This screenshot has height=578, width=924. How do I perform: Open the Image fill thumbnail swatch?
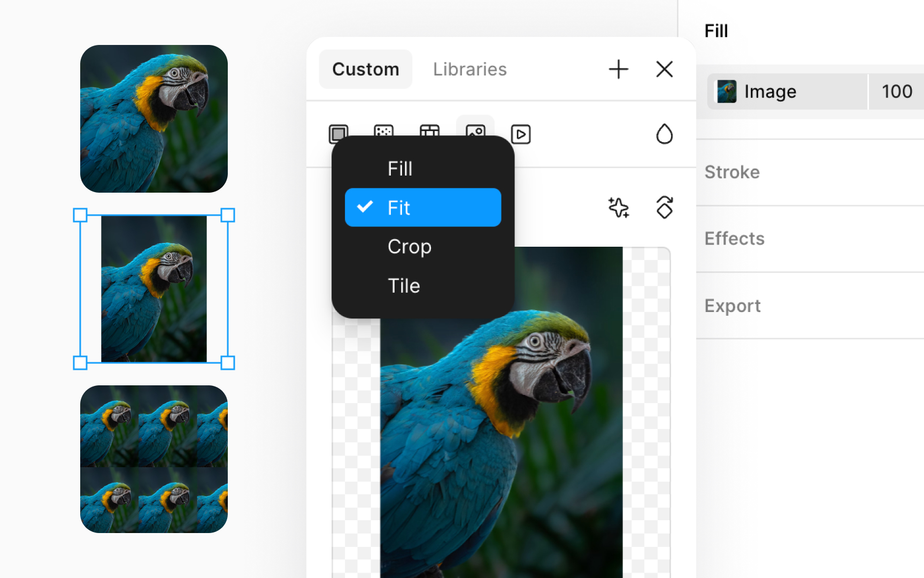pyautogui.click(x=726, y=91)
